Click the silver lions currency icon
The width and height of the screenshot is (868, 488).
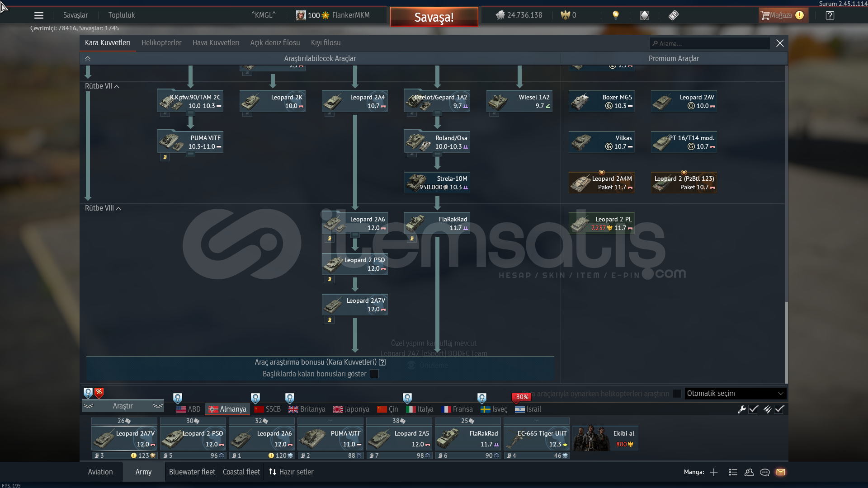coord(500,15)
